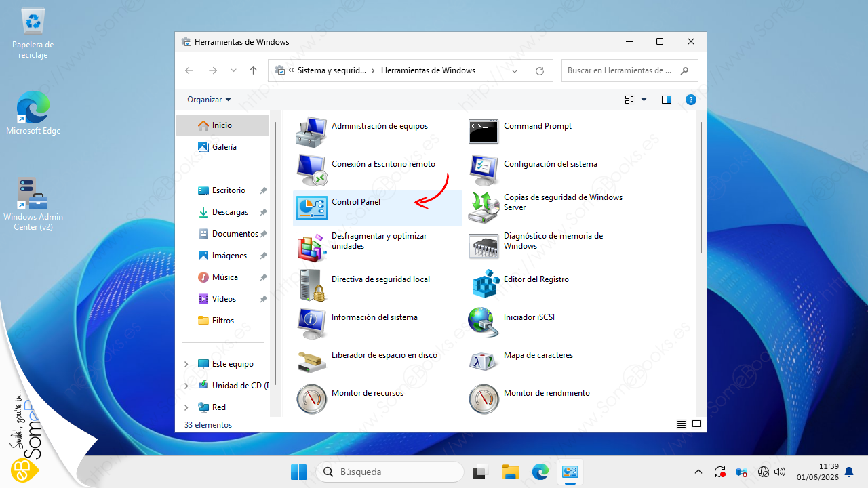Image resolution: width=868 pixels, height=488 pixels.
Task: Open the Windows Start menu
Action: (298, 472)
